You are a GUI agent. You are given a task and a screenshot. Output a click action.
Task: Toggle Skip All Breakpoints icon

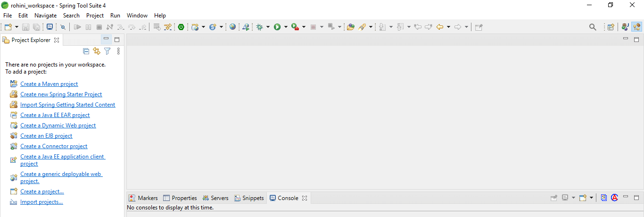tap(63, 27)
